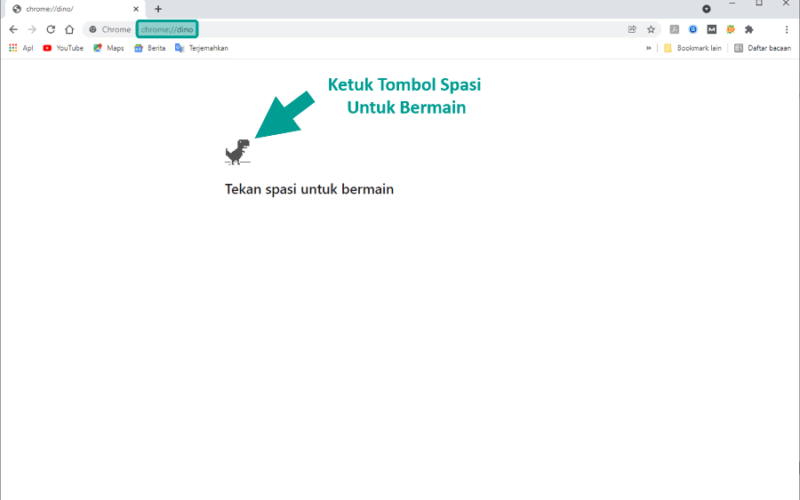800x500 pixels.
Task: Click the T-Rex dinosaur game
Action: 238,152
